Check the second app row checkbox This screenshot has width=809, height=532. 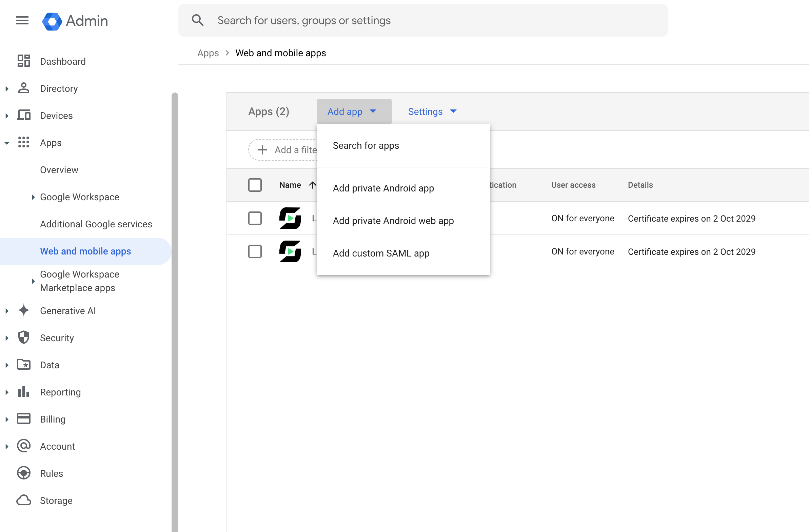click(x=255, y=251)
